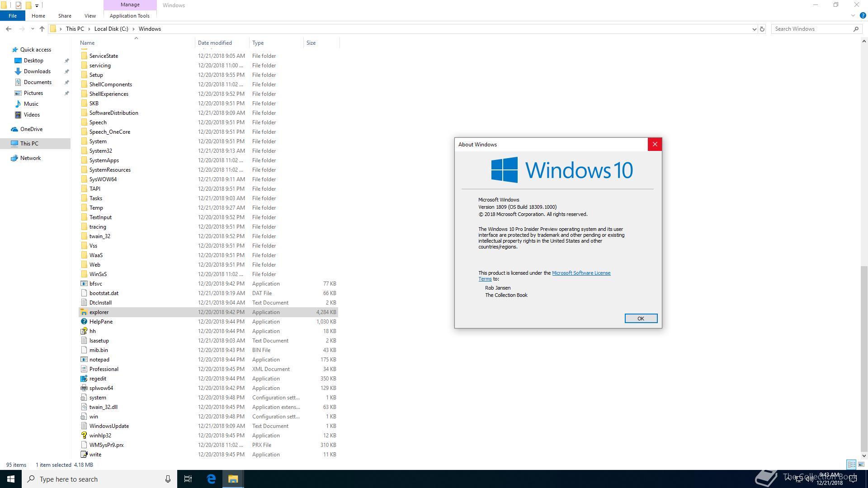Open address bar history dropdown
Screen dimensions: 868x488
tap(754, 29)
